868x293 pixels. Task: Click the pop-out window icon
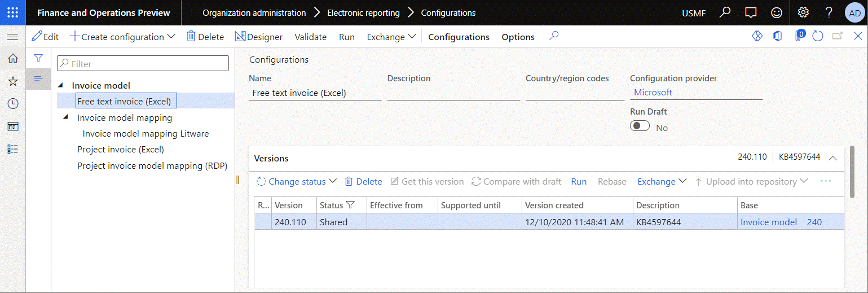point(838,36)
